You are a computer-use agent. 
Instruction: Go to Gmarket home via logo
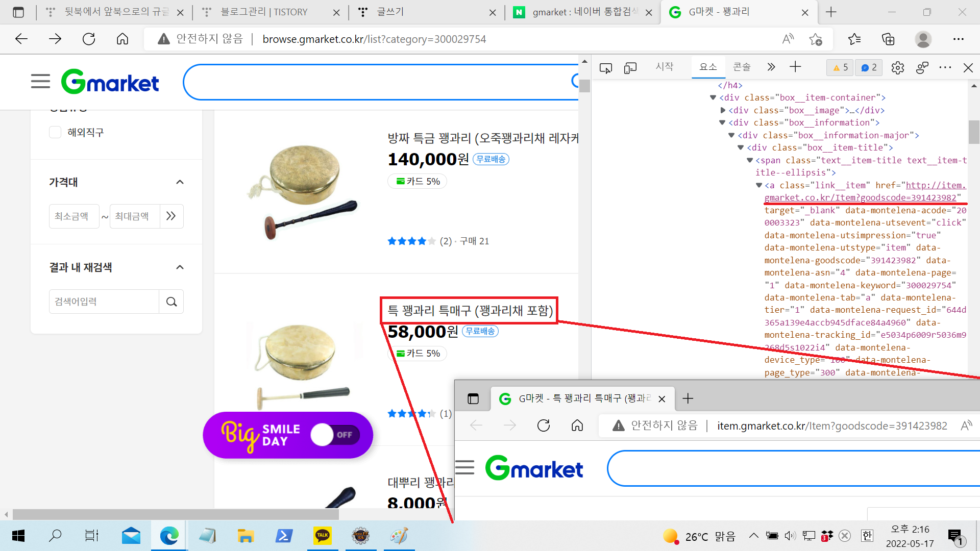(110, 82)
